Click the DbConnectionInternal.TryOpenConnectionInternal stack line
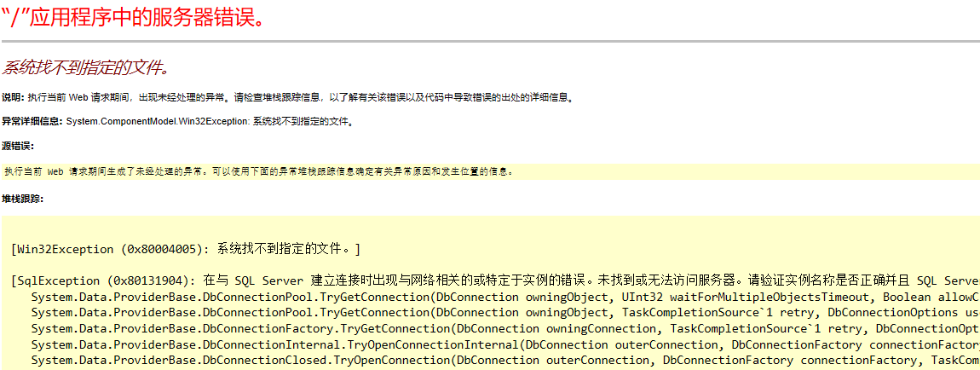The height and width of the screenshot is (370, 980). coord(505,344)
